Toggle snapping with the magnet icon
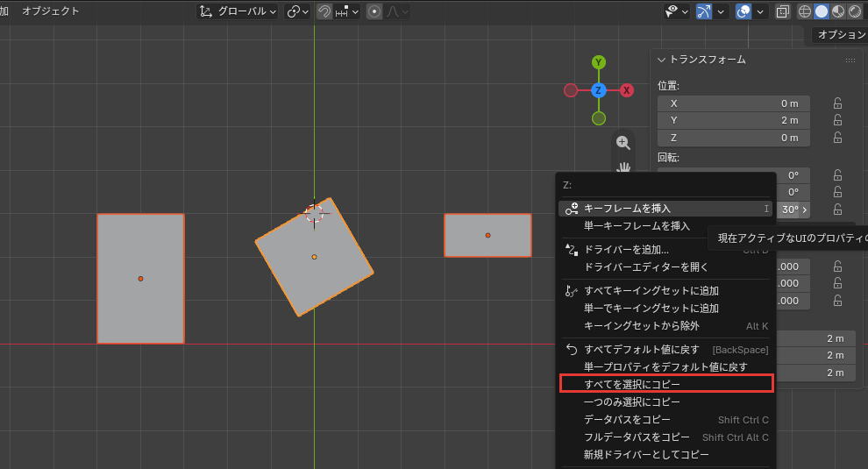 point(324,11)
